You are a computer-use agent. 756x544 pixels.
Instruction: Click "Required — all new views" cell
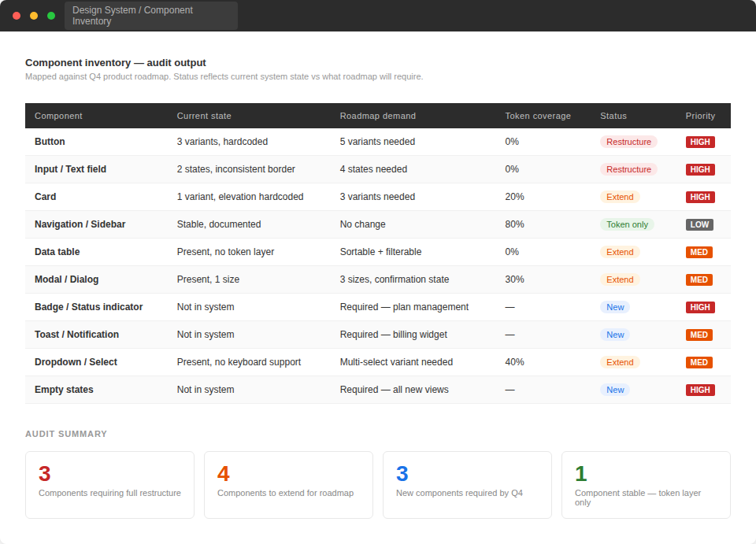click(x=394, y=390)
